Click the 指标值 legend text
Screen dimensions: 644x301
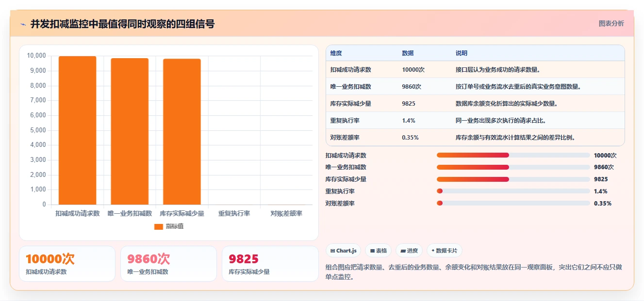(175, 226)
